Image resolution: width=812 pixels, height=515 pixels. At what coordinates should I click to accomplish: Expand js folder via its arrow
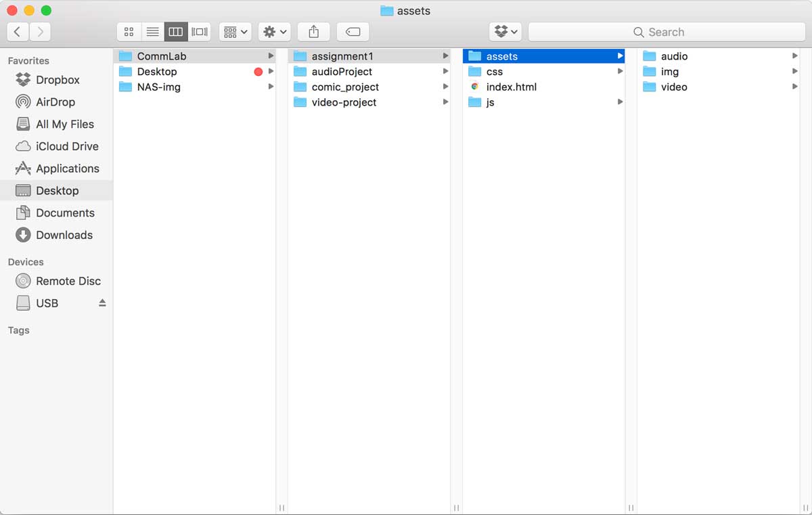[x=620, y=102]
